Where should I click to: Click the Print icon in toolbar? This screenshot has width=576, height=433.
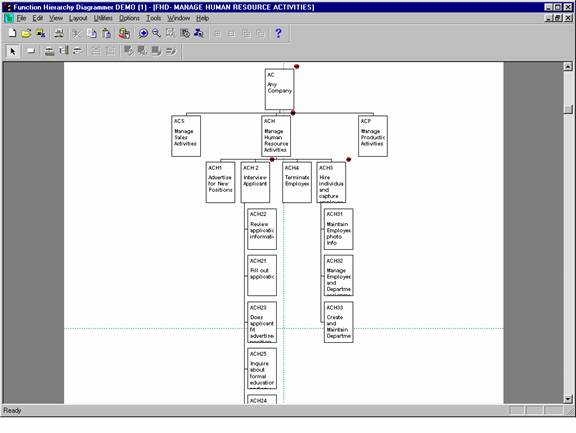coord(59,33)
